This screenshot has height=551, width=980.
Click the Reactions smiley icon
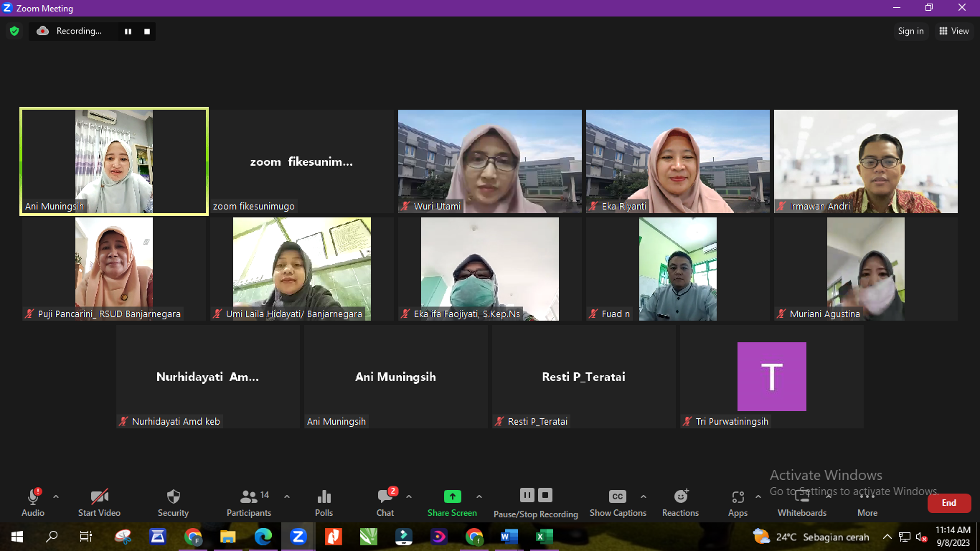pos(681,496)
